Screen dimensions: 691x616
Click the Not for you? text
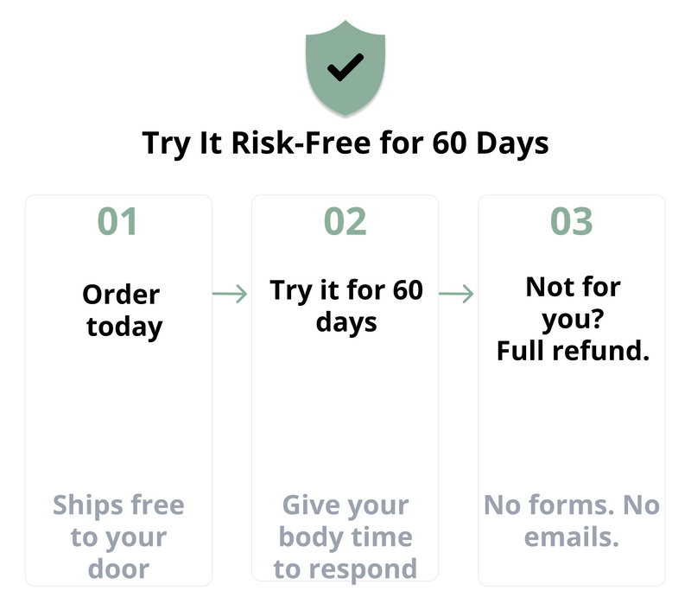574,303
